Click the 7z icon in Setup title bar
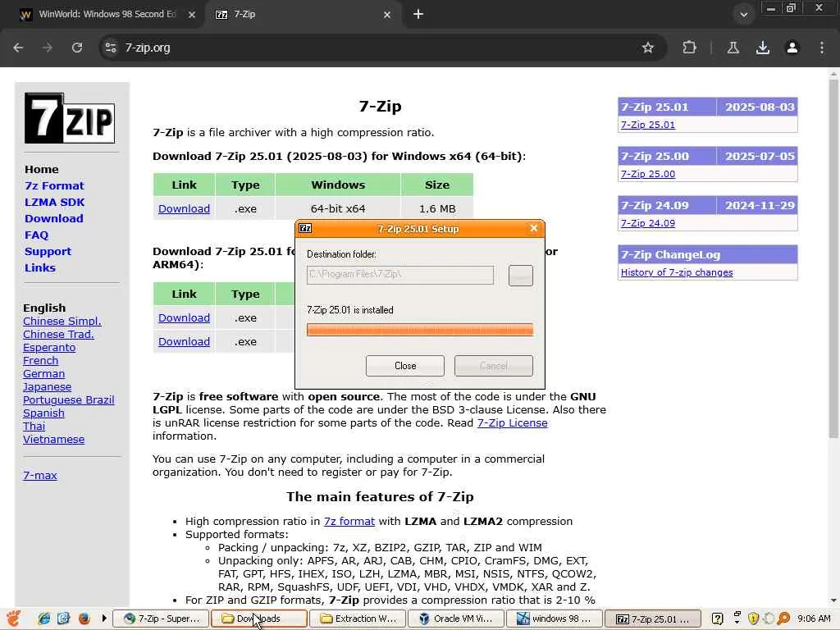The height and width of the screenshot is (630, 840). pyautogui.click(x=305, y=228)
